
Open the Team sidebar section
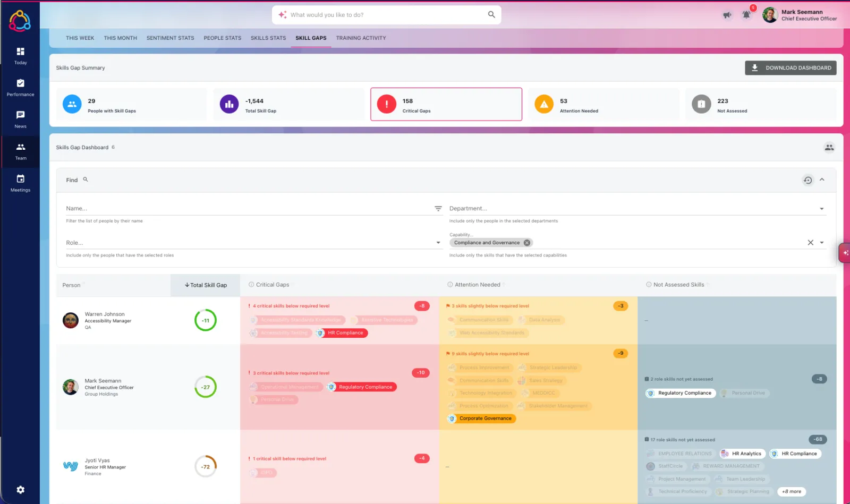click(20, 151)
